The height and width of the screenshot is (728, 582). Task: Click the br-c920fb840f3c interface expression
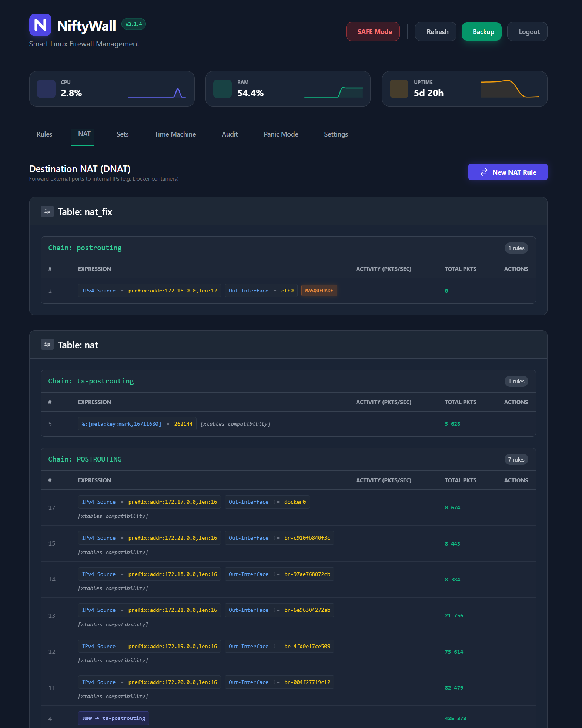point(280,538)
